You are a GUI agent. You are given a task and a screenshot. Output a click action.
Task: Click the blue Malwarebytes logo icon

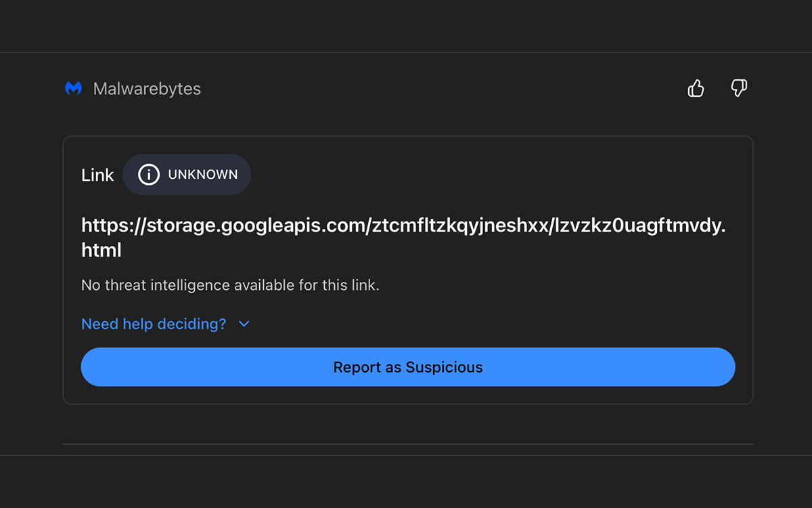click(73, 89)
